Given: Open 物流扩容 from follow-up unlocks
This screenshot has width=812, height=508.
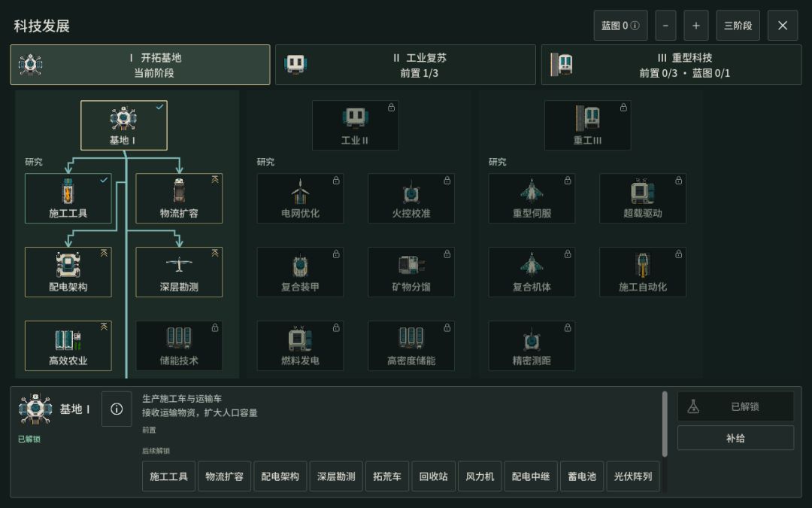Looking at the screenshot, I should (224, 476).
